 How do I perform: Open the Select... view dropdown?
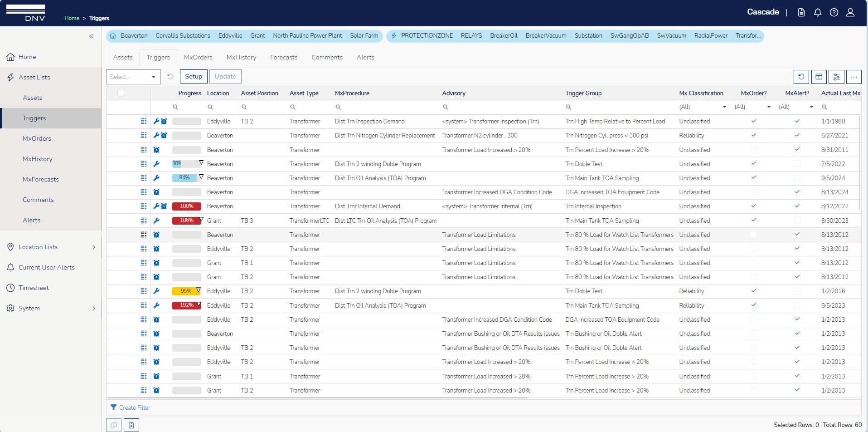133,77
